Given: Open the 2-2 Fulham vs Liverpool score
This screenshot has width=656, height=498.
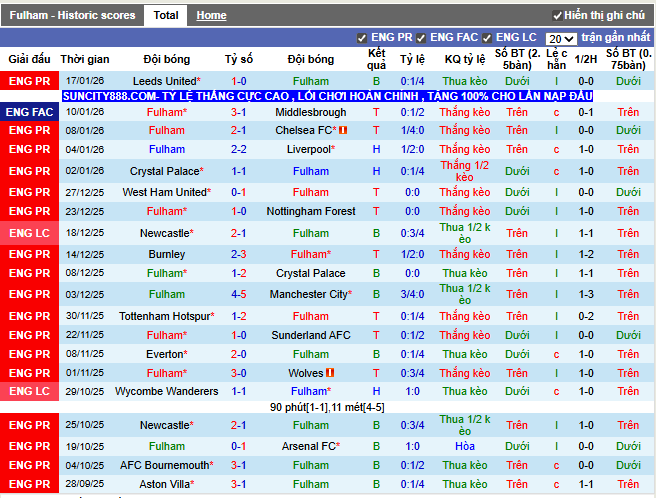Looking at the screenshot, I should [238, 149].
